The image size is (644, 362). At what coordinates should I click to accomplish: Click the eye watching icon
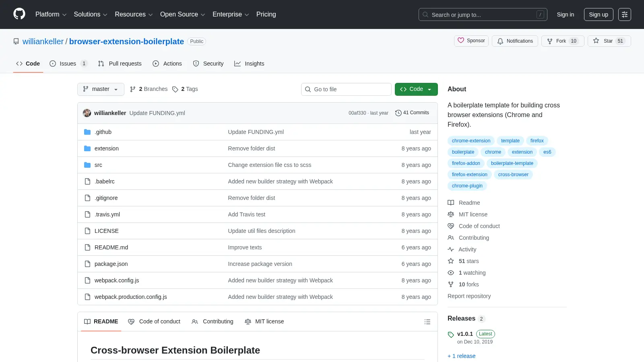click(x=451, y=273)
